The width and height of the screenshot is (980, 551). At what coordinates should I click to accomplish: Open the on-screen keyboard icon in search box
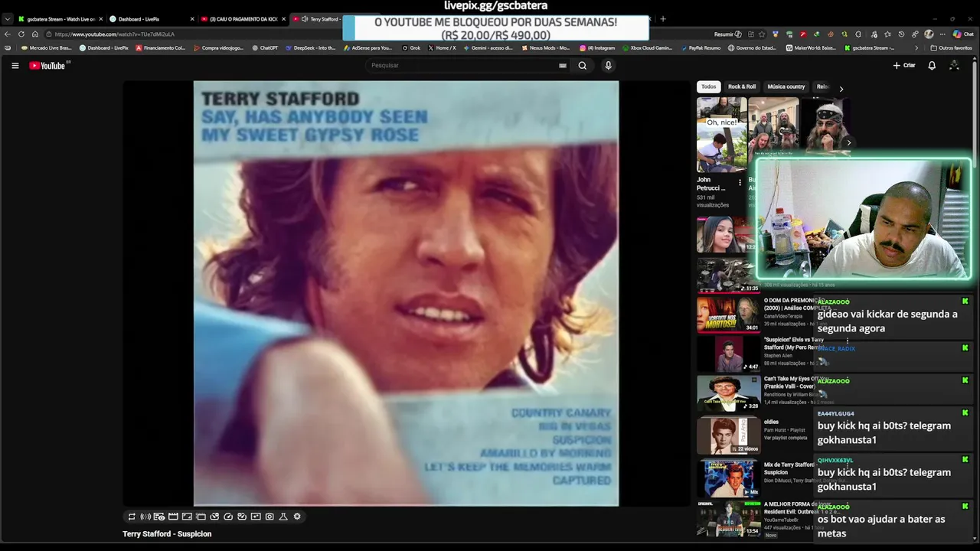coord(563,66)
